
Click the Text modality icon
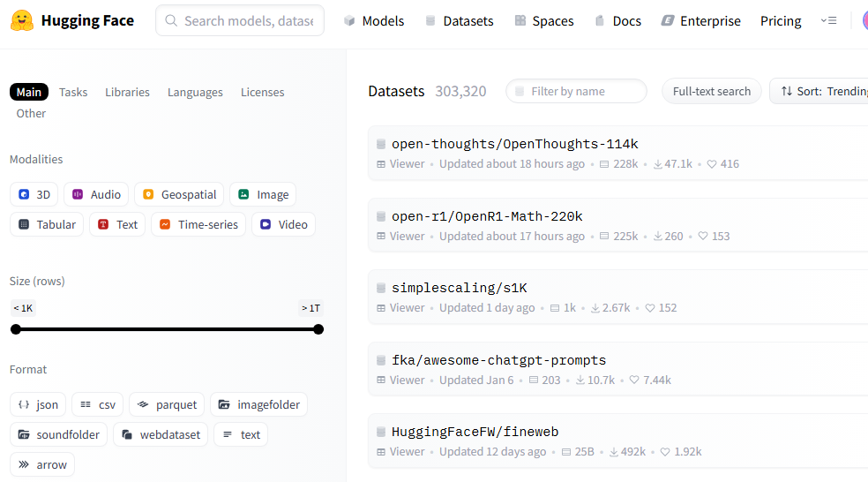pyautogui.click(x=103, y=224)
